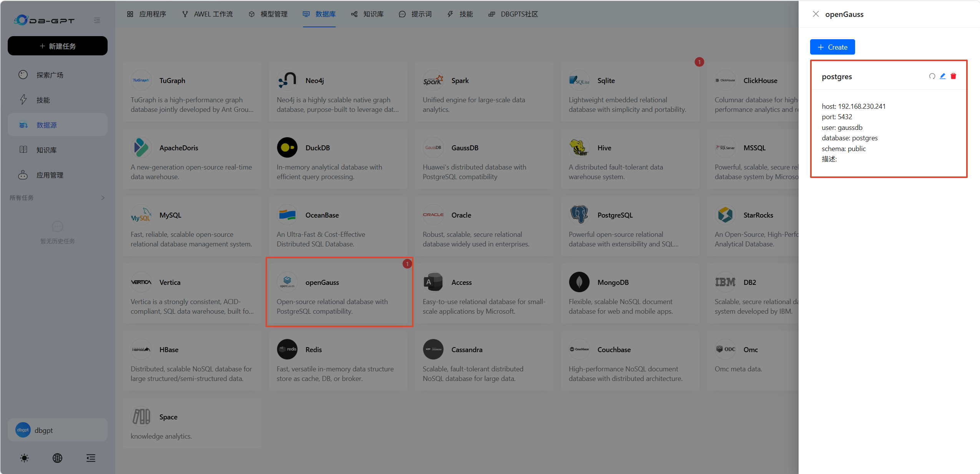This screenshot has width=980, height=474.
Task: Select the 知识库 sidebar item
Action: tap(58, 150)
